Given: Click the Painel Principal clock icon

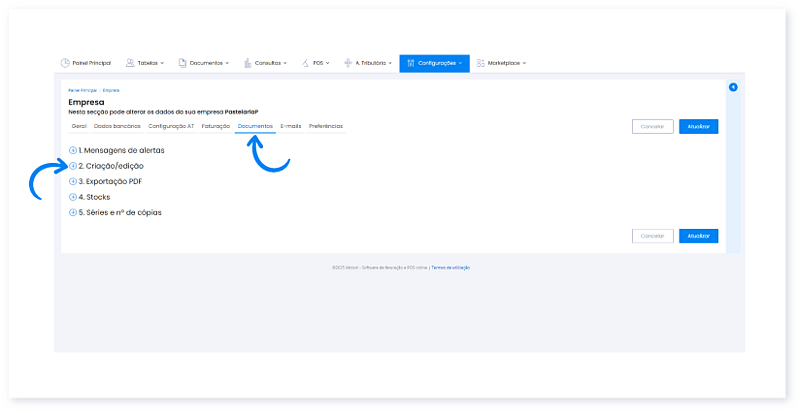Looking at the screenshot, I should (x=65, y=63).
